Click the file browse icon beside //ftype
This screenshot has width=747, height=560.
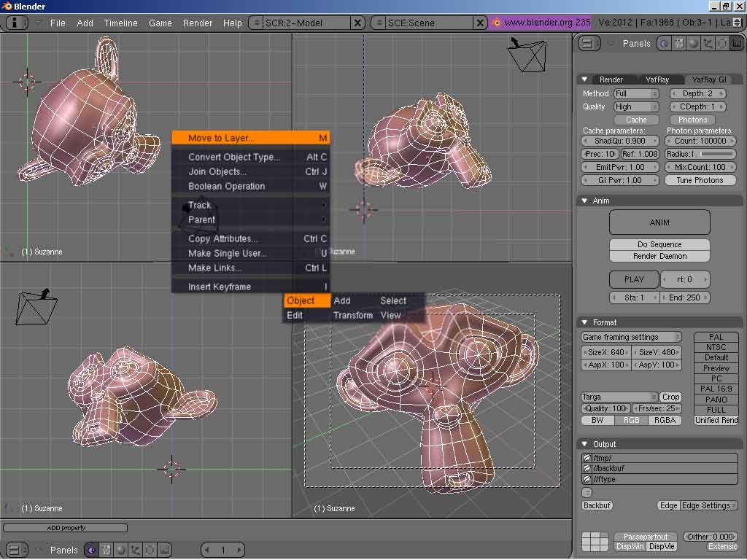pyautogui.click(x=587, y=479)
